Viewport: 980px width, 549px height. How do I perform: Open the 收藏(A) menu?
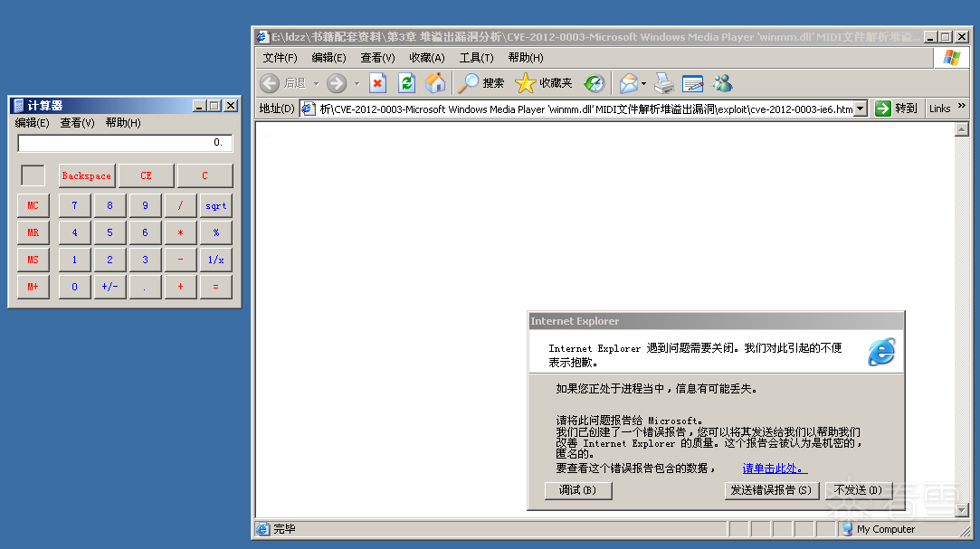pyautogui.click(x=427, y=58)
